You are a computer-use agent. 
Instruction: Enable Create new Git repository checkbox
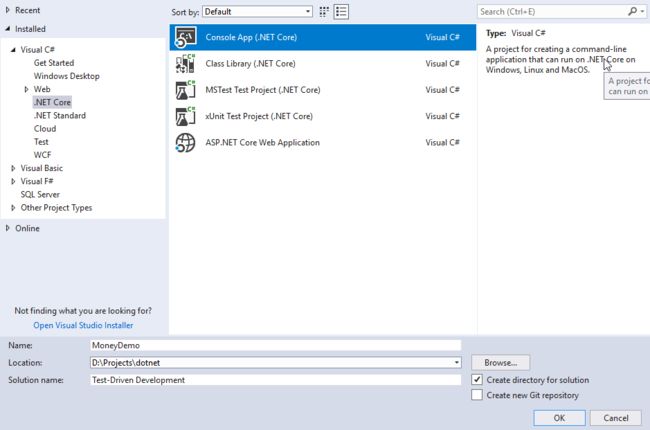477,395
